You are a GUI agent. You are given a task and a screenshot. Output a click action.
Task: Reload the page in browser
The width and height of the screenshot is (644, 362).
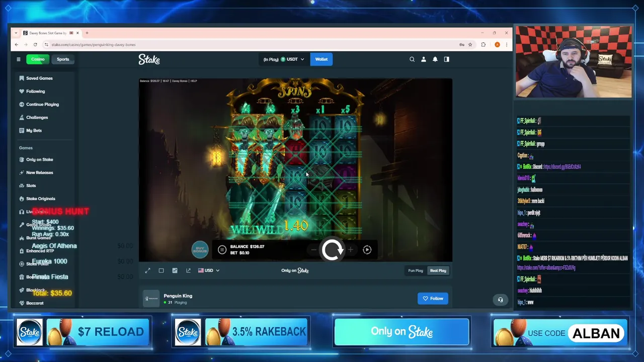click(35, 45)
